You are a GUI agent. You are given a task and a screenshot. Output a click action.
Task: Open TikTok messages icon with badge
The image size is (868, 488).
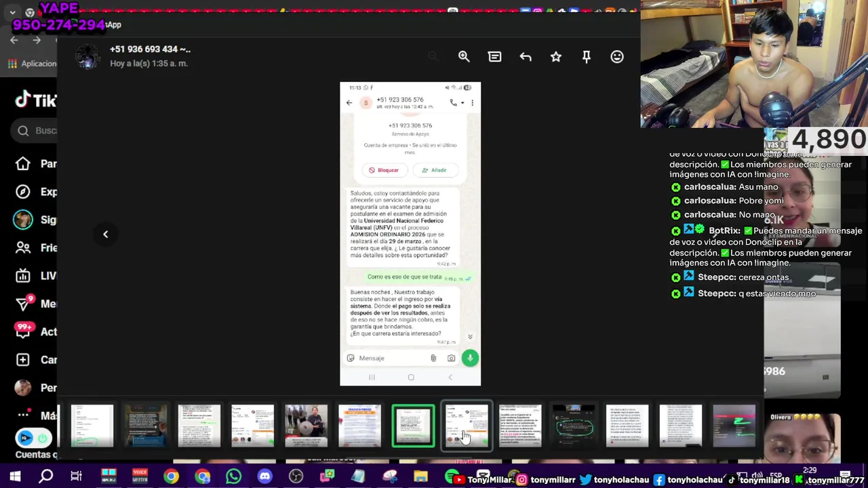tap(23, 303)
